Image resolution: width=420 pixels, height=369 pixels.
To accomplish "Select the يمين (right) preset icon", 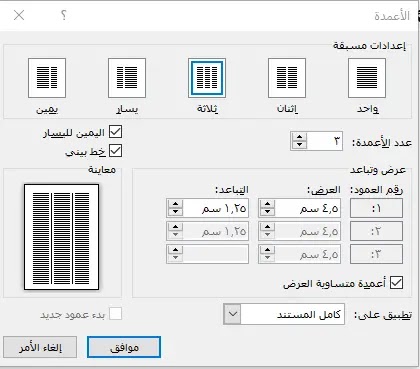I will [x=47, y=78].
